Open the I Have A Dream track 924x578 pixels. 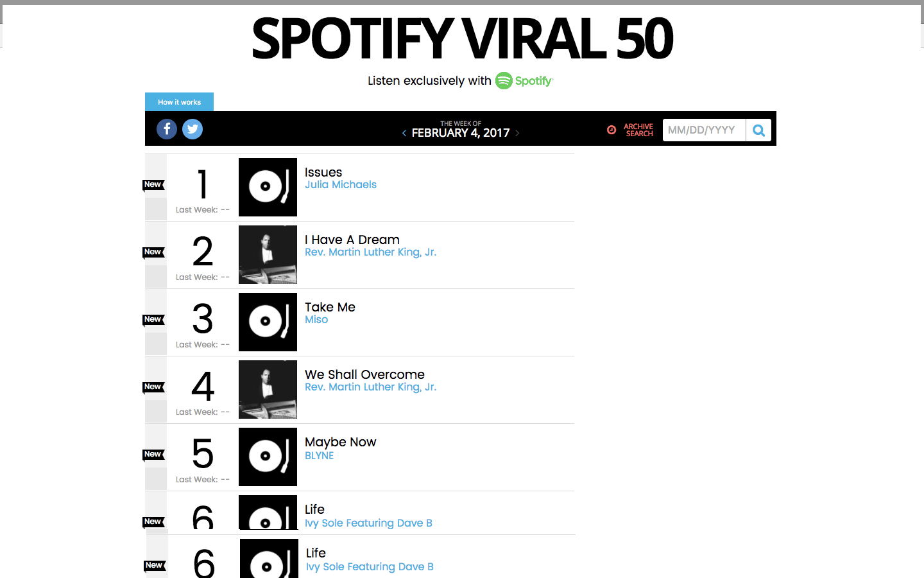pos(352,240)
